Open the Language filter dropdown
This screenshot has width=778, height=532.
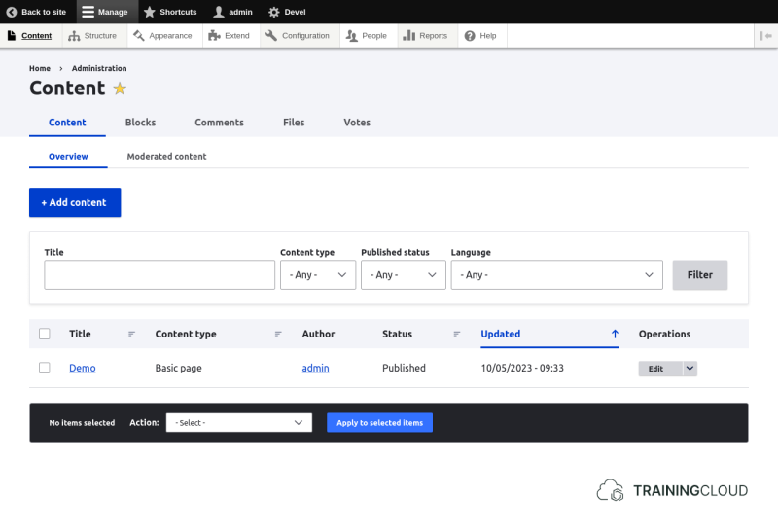coord(556,275)
